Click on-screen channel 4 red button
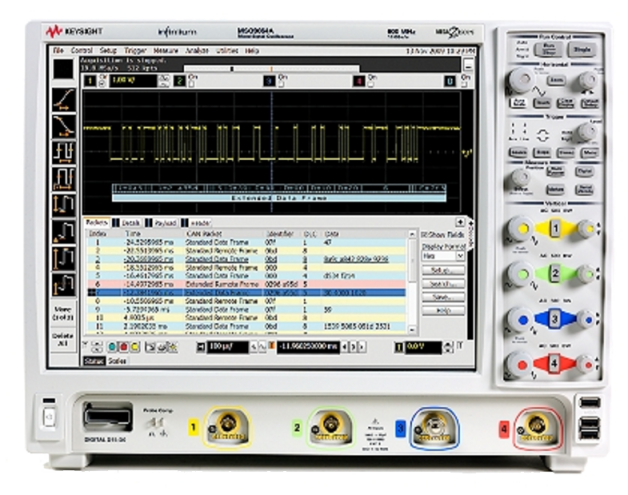Screen dimensions: 628x495 click(x=359, y=81)
